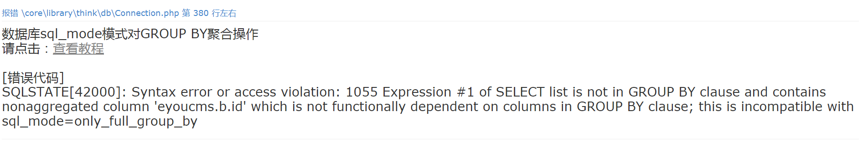This screenshot has width=868, height=168.
Task: Click the \core\library\think\db path segment
Action: pyautogui.click(x=67, y=13)
